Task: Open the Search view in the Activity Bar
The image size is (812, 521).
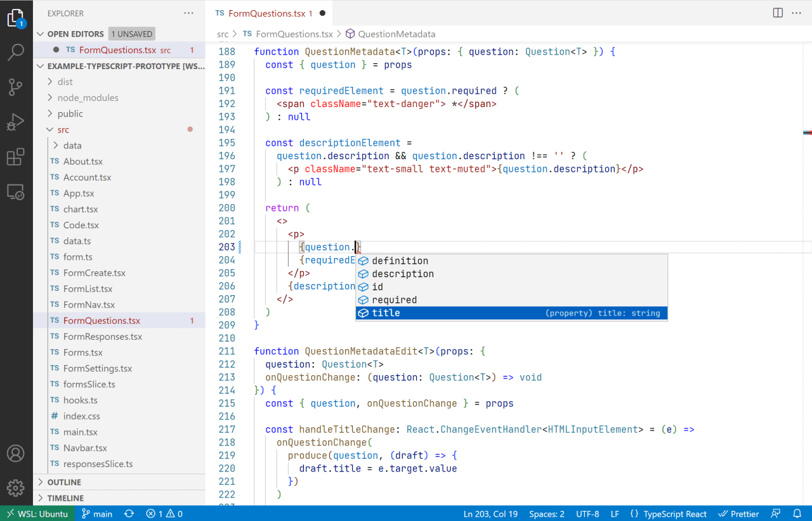Action: coord(16,53)
